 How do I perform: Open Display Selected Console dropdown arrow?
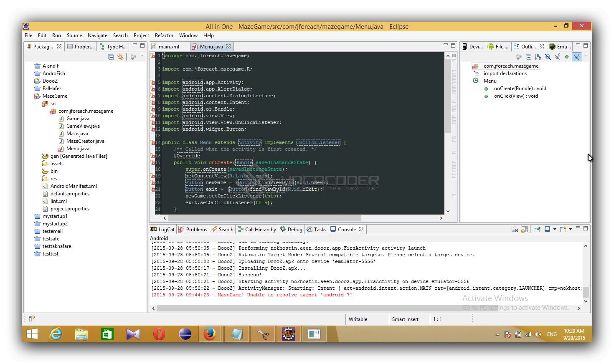(x=555, y=229)
